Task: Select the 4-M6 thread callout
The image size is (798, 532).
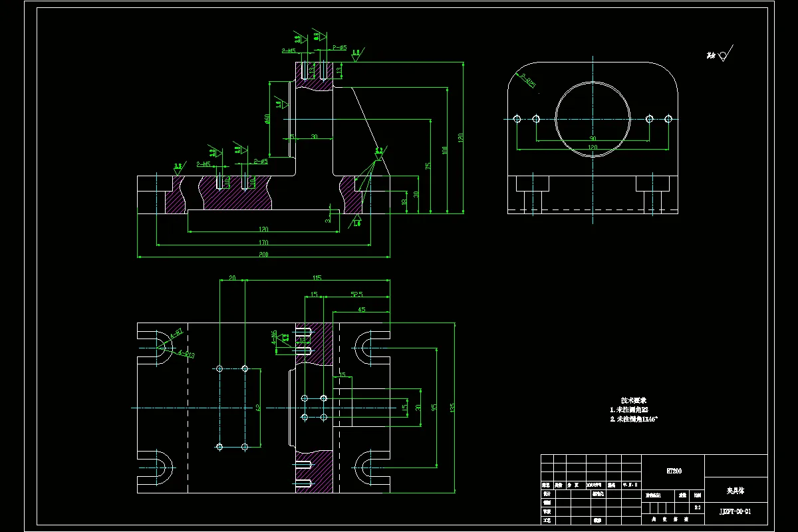Action: point(274,336)
